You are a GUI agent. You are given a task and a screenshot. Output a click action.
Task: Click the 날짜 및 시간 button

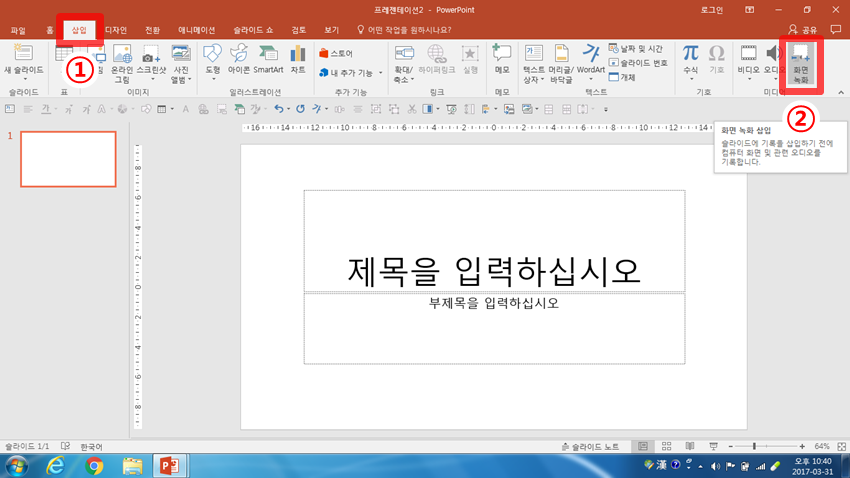point(636,49)
